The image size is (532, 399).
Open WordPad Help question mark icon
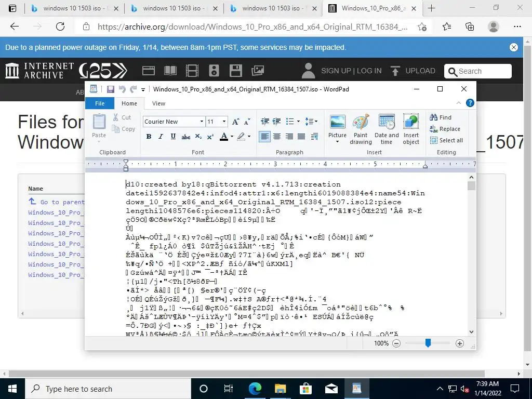click(470, 103)
